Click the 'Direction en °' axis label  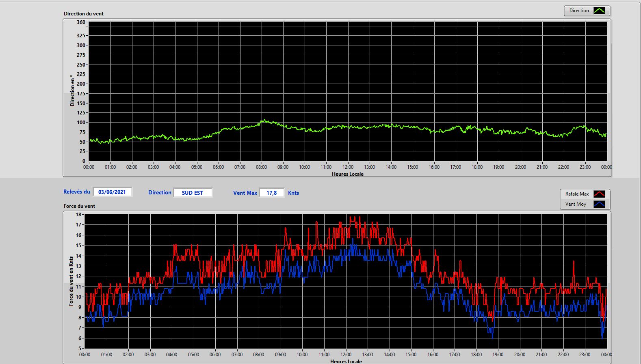[72, 90]
